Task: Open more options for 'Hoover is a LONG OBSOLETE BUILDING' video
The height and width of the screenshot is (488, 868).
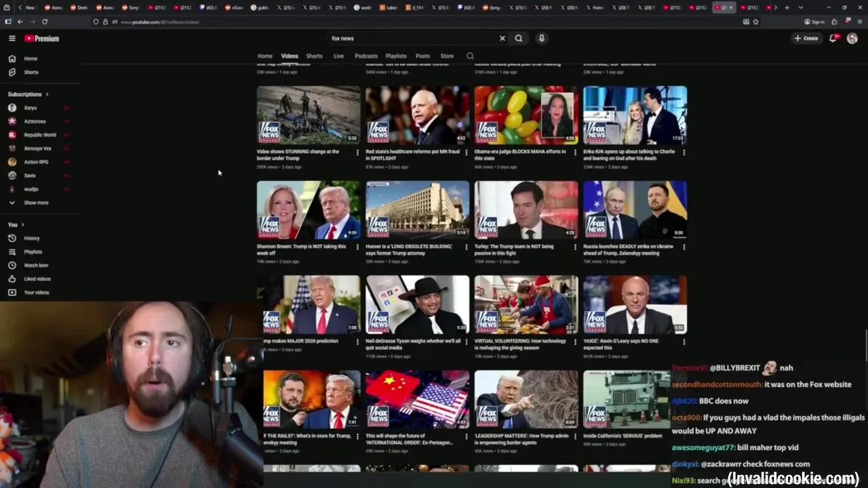Action: 466,247
